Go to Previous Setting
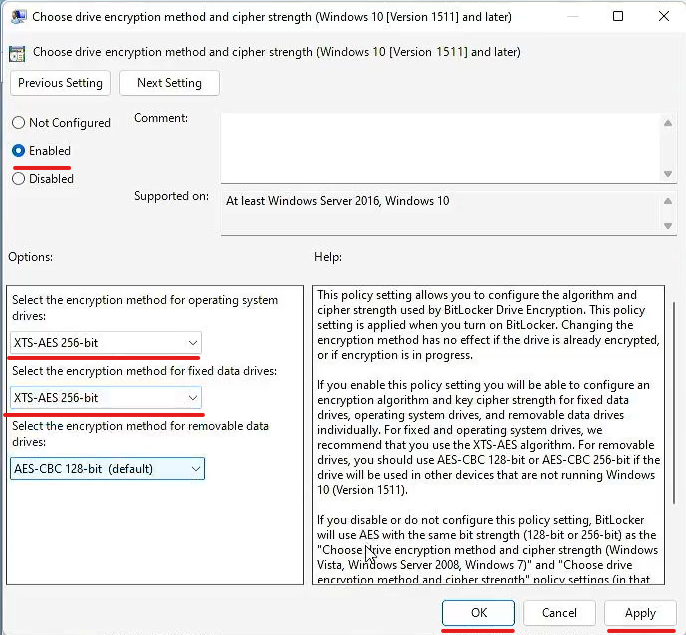Screen dimensions: 686x635 [60, 83]
